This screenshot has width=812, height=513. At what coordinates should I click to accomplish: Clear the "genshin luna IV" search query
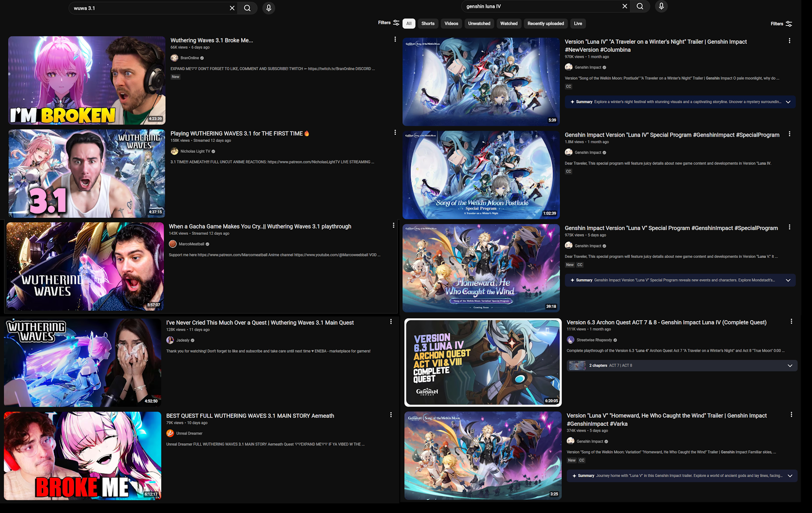coord(625,6)
